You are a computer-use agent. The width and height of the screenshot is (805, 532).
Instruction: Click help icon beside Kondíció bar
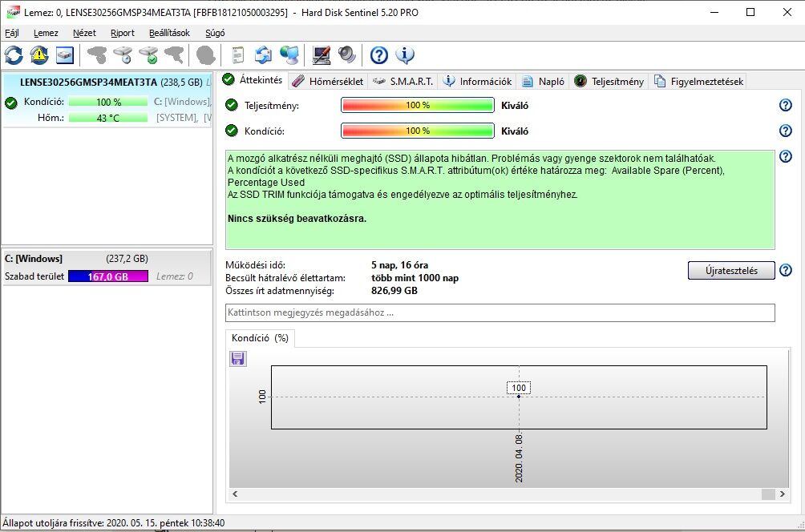tap(786, 131)
